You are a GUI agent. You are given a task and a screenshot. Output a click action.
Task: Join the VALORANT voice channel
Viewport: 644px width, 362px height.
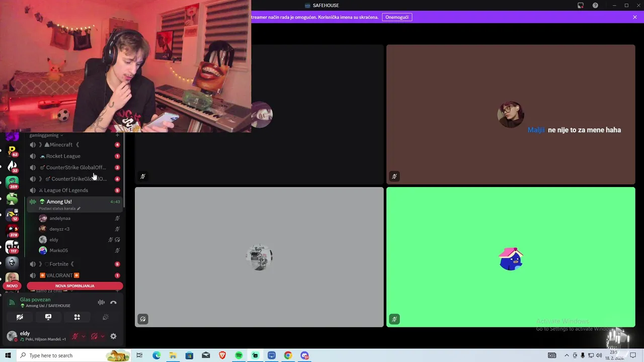(x=74, y=276)
